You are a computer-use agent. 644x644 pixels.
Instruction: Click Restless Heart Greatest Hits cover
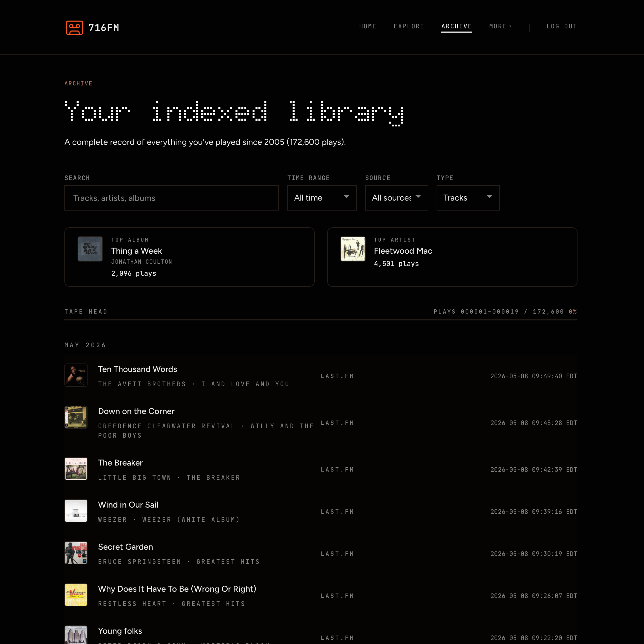[76, 595]
